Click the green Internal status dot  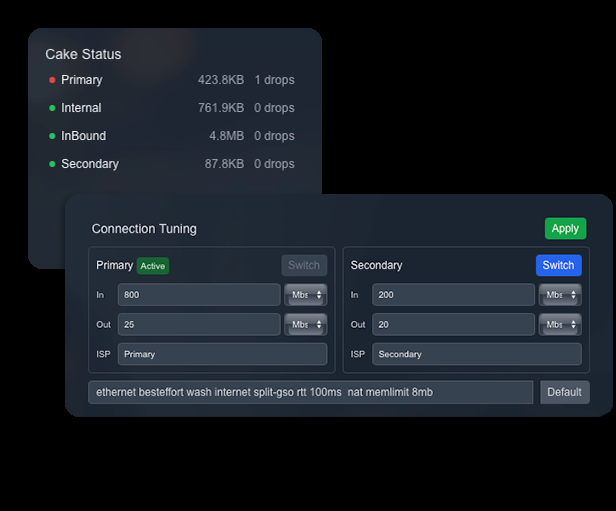click(52, 108)
